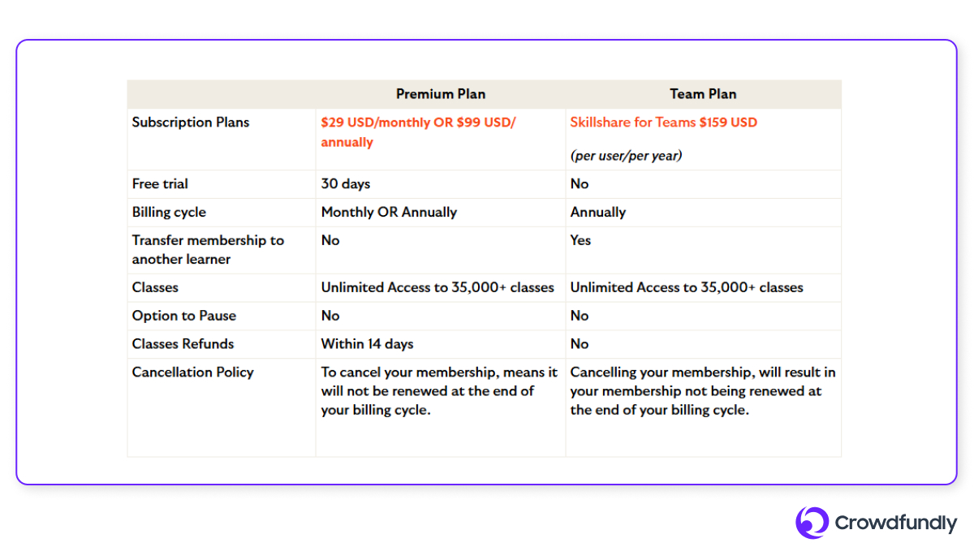The image size is (974, 560).
Task: Click the Billing cycle row label
Action: [x=169, y=213]
